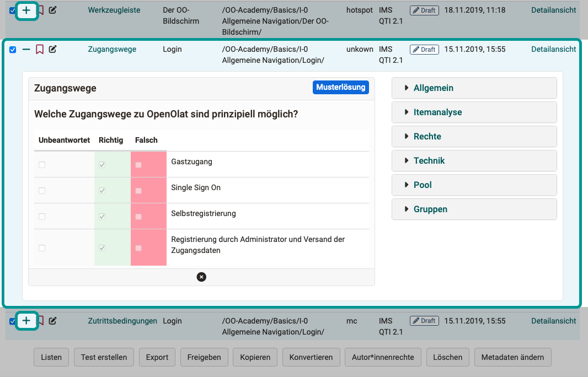Click the Musterlösung button

coord(340,87)
